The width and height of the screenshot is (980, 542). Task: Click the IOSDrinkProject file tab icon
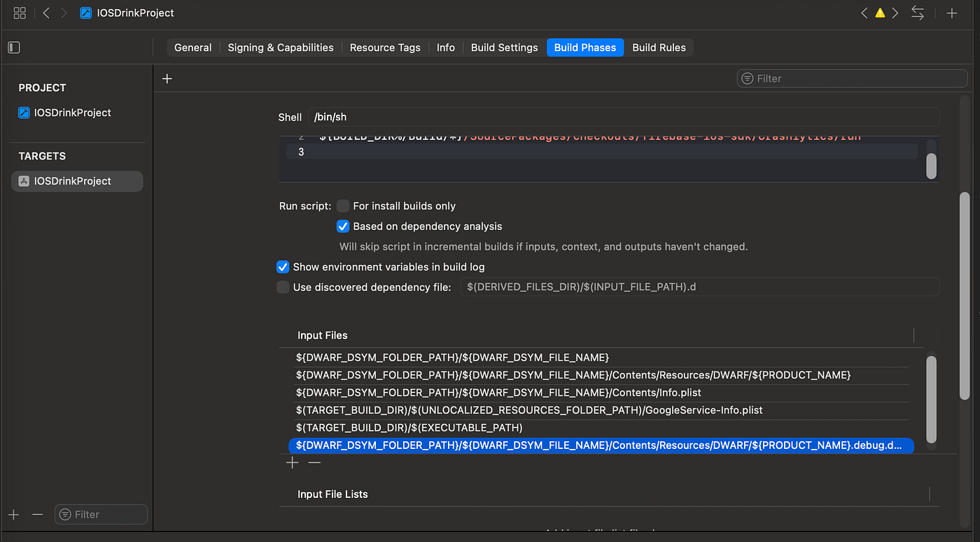point(85,13)
